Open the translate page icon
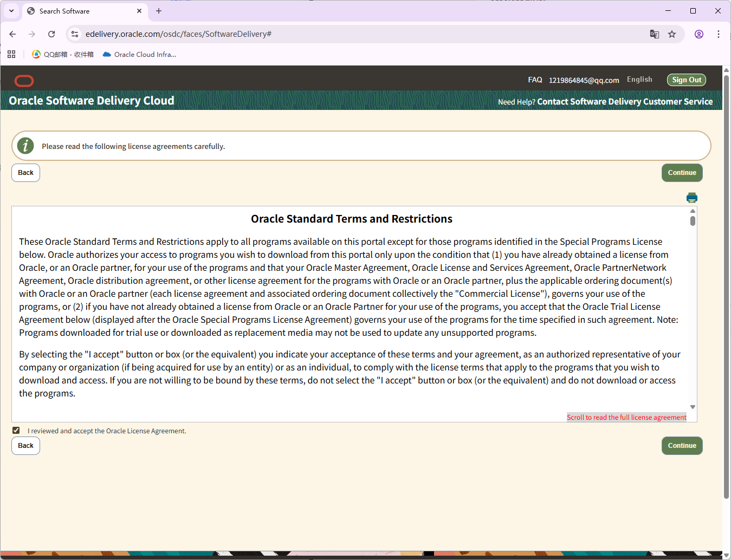Screen dimensions: 731x560 pos(655,34)
